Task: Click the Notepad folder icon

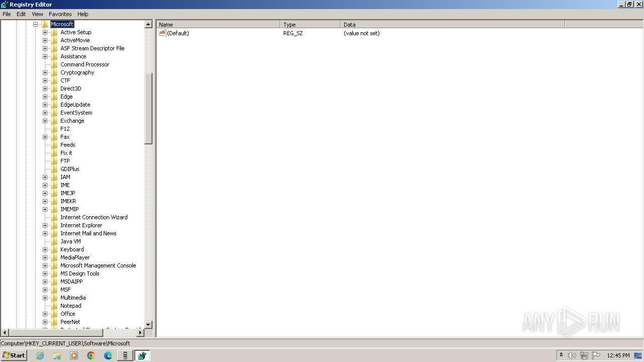Action: tap(54, 306)
